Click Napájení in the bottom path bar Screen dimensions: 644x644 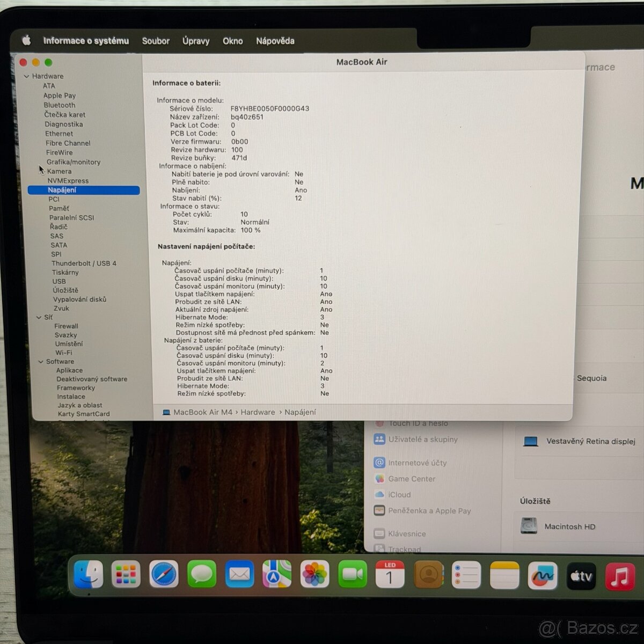(x=301, y=412)
